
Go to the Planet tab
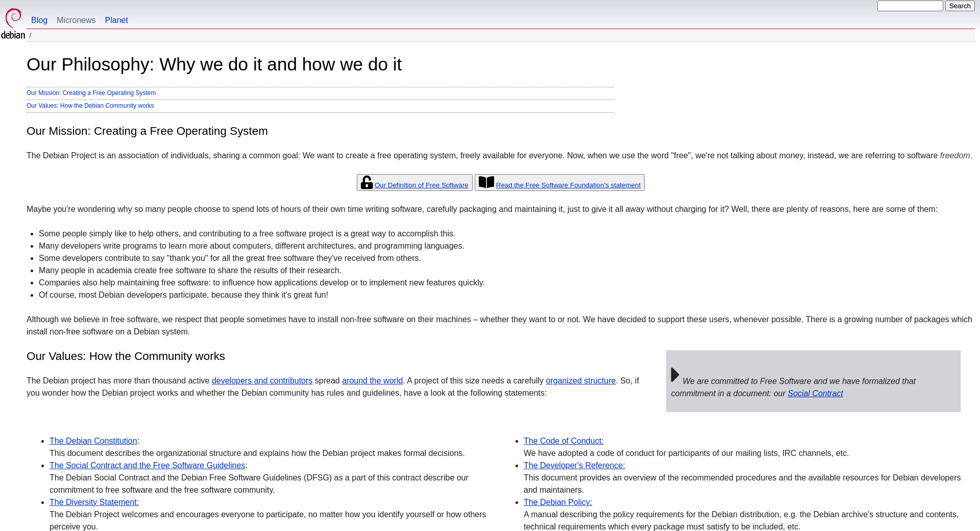(116, 20)
